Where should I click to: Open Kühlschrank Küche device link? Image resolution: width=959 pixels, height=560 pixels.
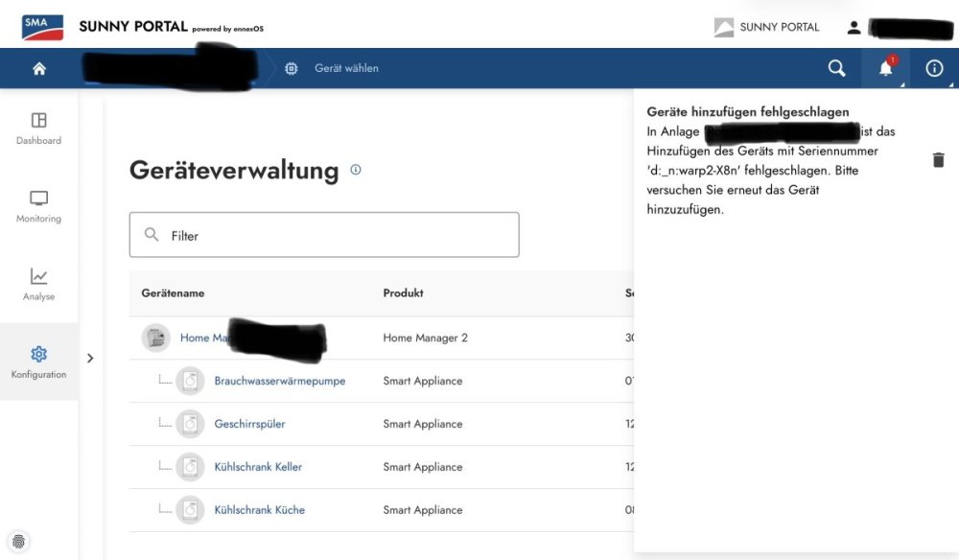coord(259,510)
